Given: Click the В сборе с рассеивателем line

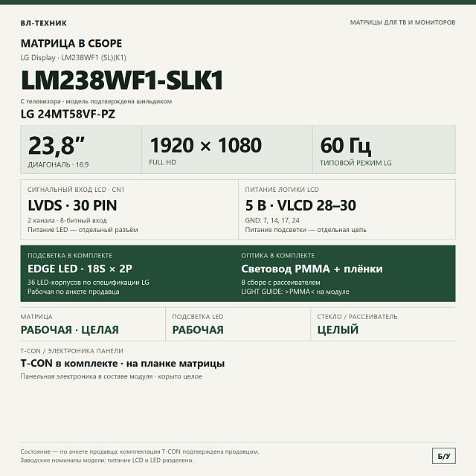Looking at the screenshot, I should pos(280,283).
